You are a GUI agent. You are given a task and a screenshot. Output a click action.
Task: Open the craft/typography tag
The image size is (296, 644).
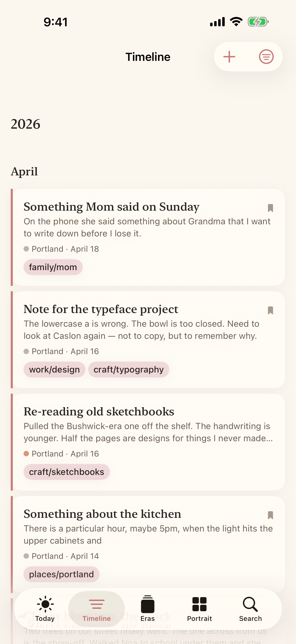click(x=128, y=369)
